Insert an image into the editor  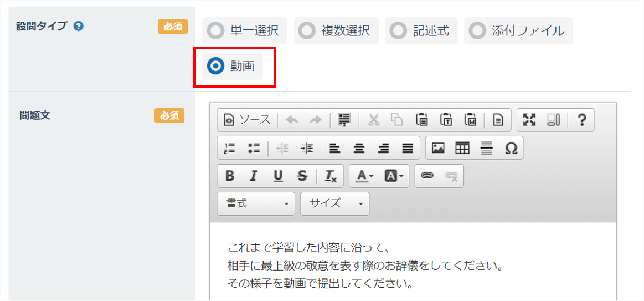click(x=439, y=148)
